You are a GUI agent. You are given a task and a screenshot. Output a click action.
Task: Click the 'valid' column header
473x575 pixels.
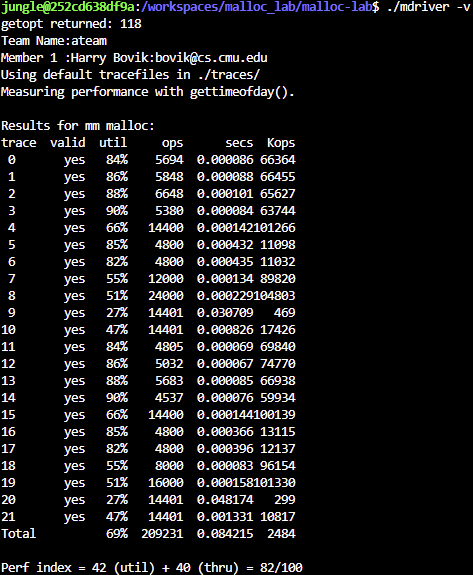[x=68, y=143]
